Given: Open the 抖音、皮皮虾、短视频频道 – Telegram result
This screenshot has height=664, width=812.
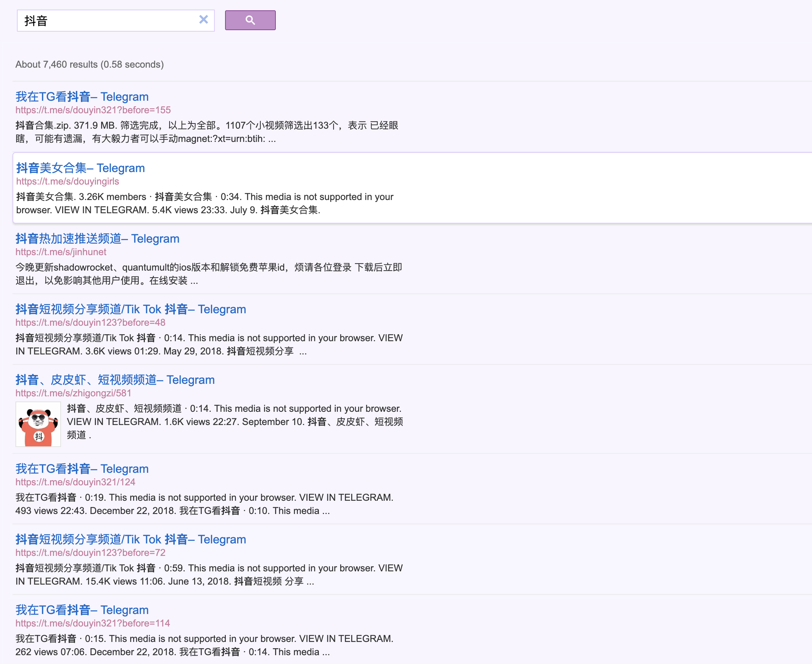Looking at the screenshot, I should (x=115, y=380).
